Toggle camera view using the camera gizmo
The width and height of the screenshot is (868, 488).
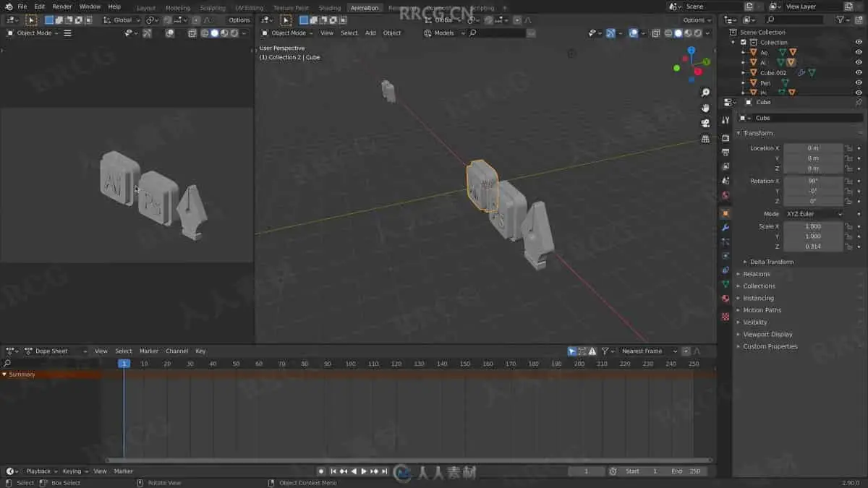pos(705,123)
